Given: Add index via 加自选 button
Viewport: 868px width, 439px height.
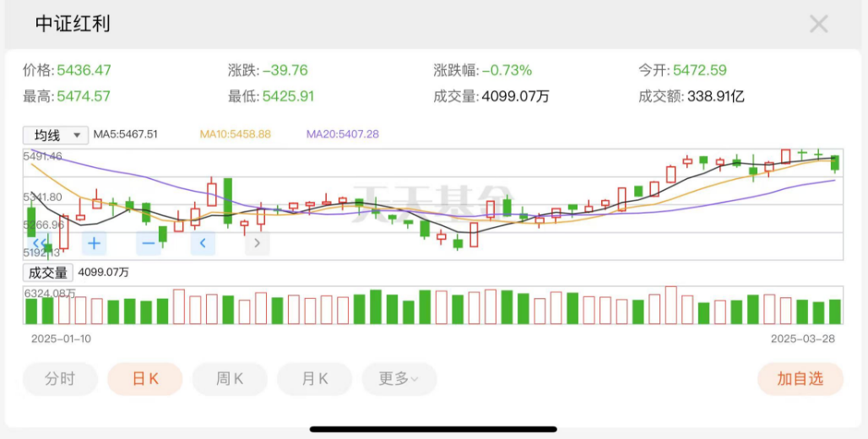Looking at the screenshot, I should pyautogui.click(x=800, y=379).
